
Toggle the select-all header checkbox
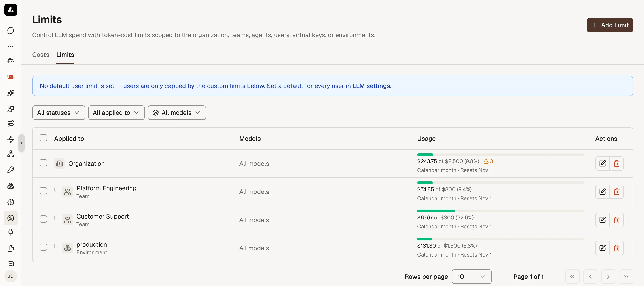[43, 138]
